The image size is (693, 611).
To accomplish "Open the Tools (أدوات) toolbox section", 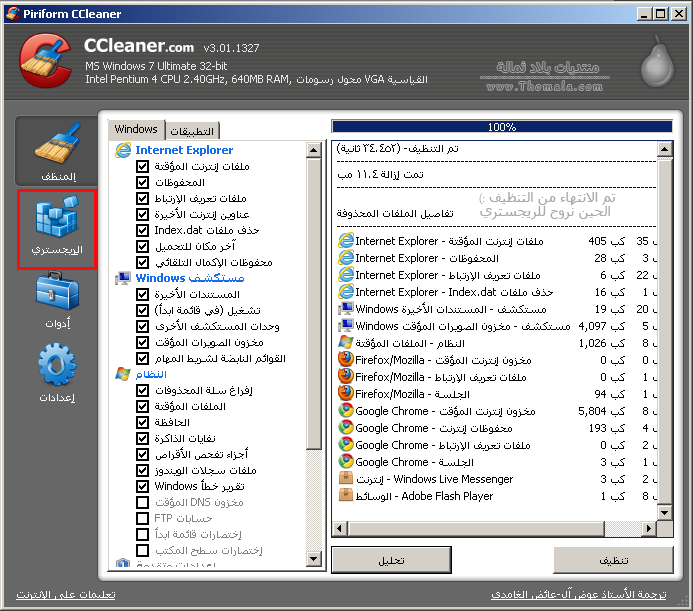I will point(57,300).
